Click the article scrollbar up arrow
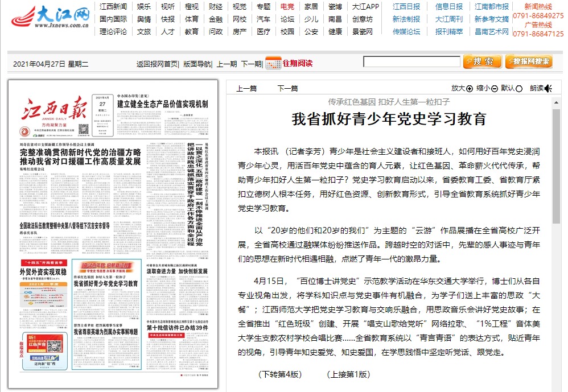Viewport: 568px width, 392px height. [556, 103]
